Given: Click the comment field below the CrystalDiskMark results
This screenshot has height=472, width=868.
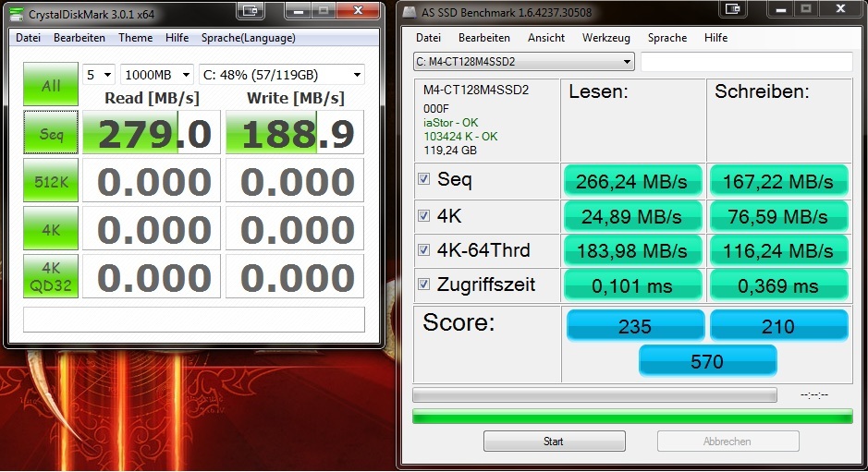Looking at the screenshot, I should click(194, 320).
